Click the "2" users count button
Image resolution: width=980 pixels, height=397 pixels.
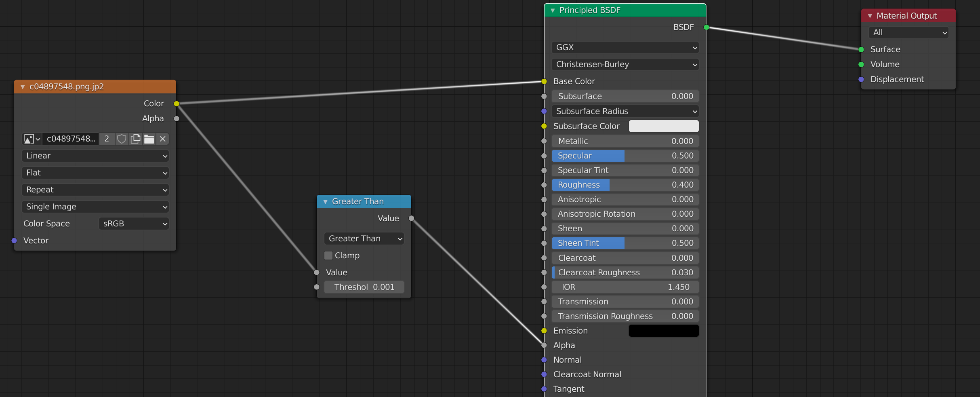point(106,139)
